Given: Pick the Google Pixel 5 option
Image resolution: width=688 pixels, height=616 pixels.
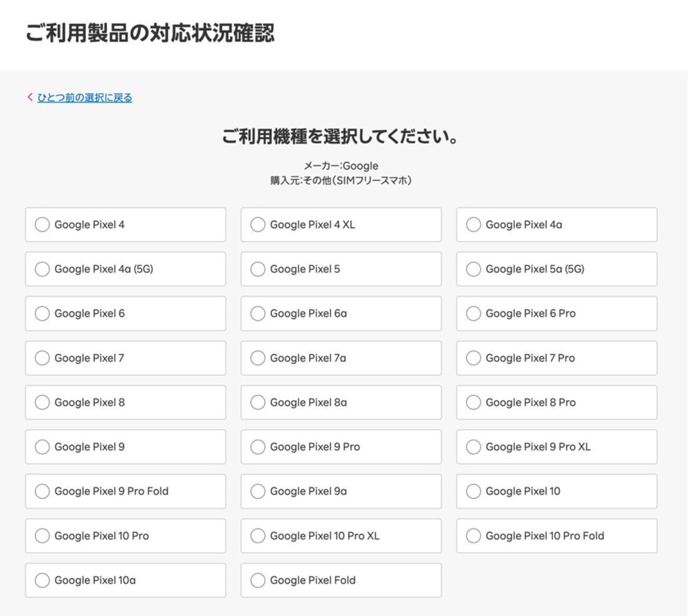Looking at the screenshot, I should pyautogui.click(x=341, y=269).
